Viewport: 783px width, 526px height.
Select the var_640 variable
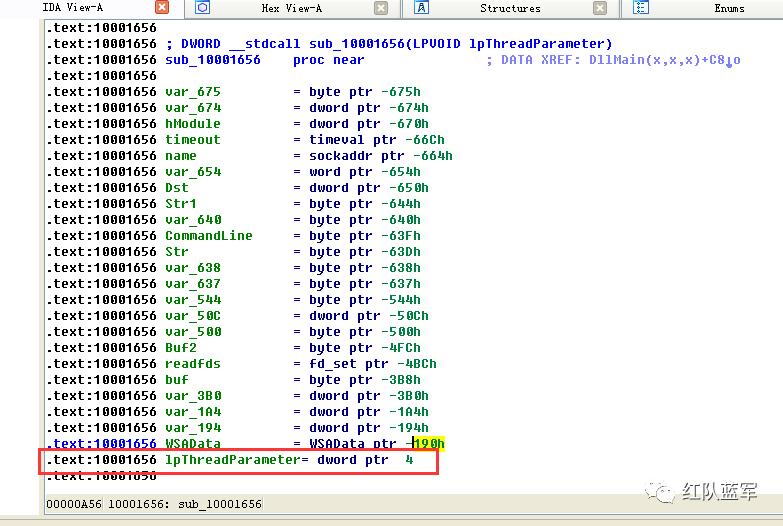click(193, 220)
